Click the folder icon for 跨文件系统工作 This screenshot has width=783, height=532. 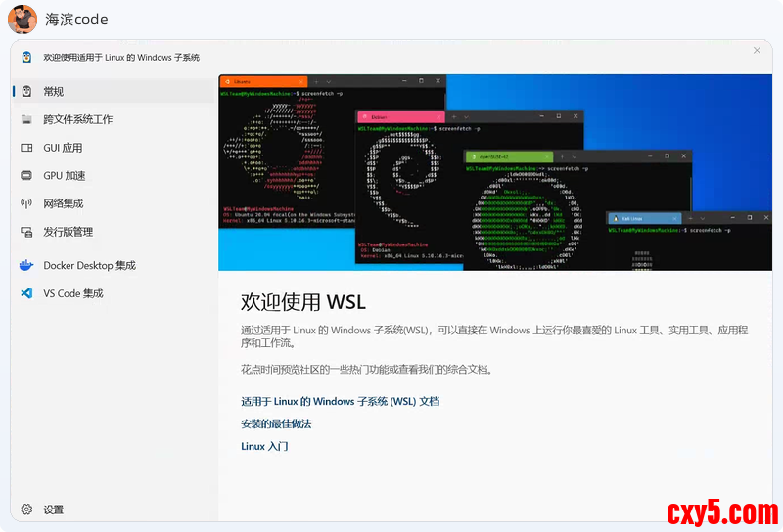point(26,119)
